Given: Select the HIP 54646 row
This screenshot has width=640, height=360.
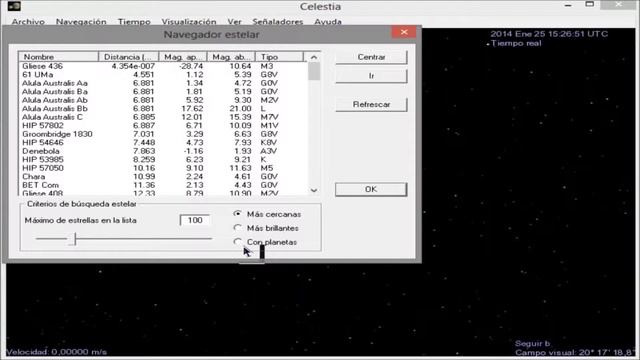Looking at the screenshot, I should pyautogui.click(x=163, y=142).
